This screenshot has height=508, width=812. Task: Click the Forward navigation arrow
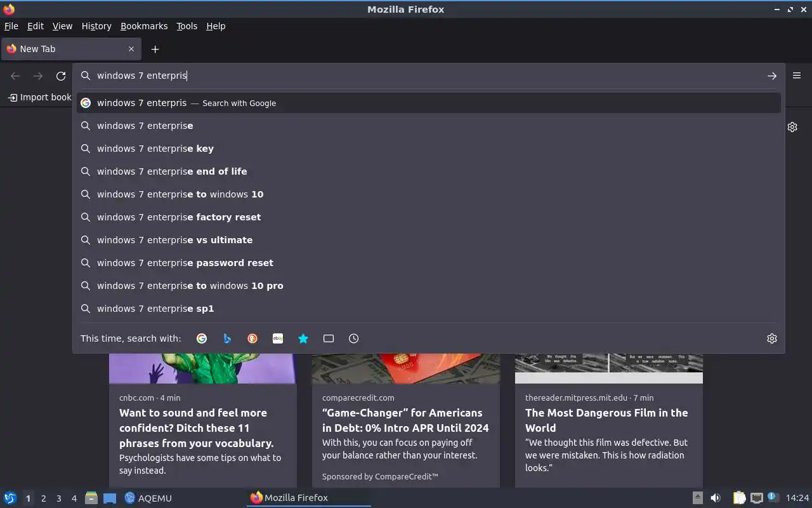pos(38,76)
